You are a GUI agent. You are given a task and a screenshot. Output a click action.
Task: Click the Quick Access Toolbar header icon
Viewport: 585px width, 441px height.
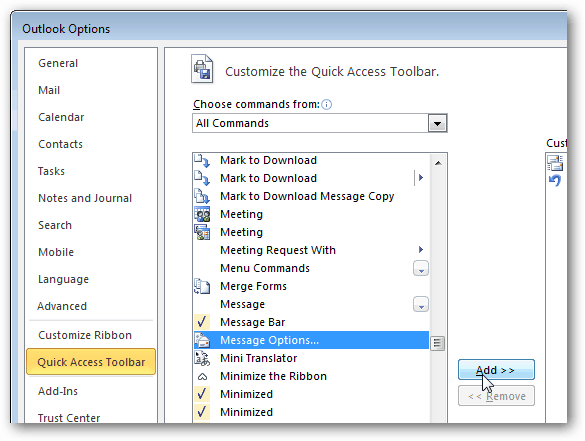(x=202, y=69)
